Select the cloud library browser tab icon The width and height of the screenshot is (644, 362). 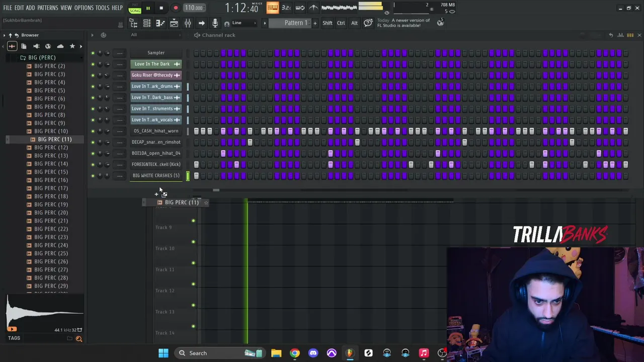pos(60,46)
